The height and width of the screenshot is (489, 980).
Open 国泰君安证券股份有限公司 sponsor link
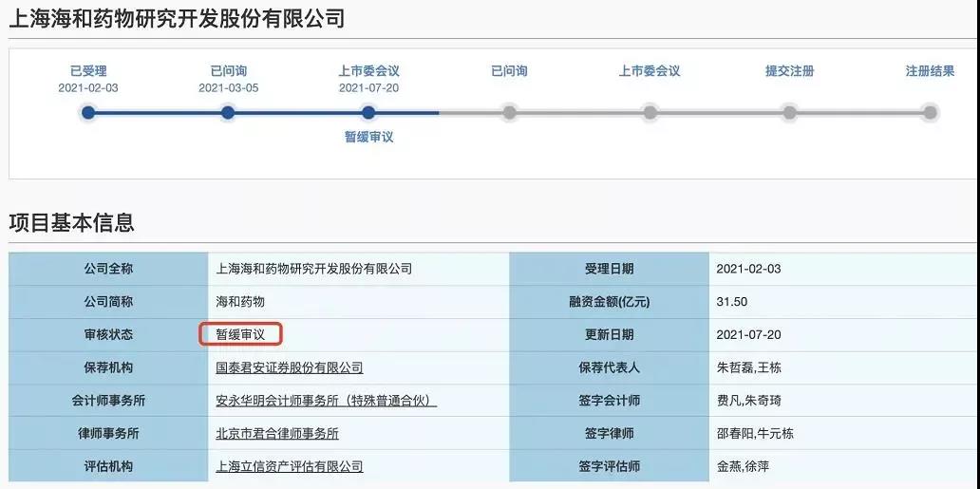coord(290,367)
